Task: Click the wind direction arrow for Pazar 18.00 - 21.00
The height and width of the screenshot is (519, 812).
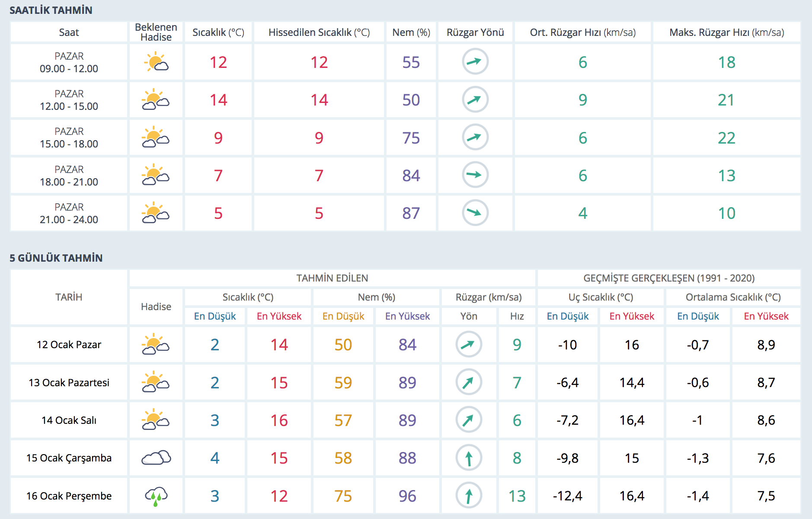Action: pyautogui.click(x=475, y=175)
